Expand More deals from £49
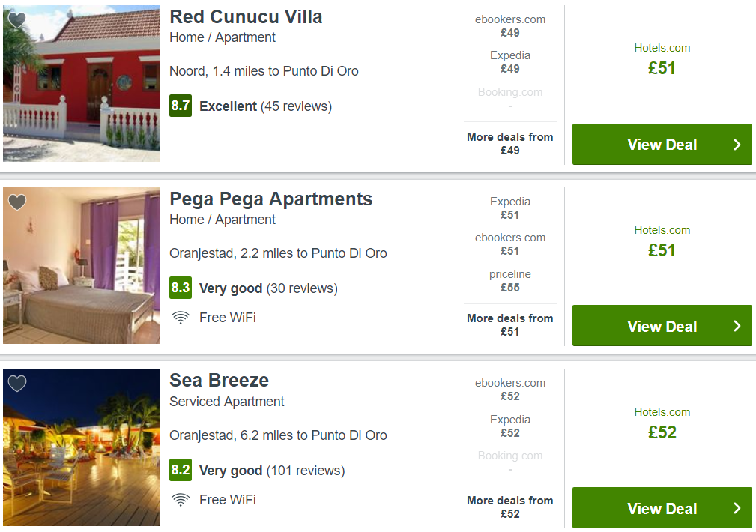This screenshot has height=532, width=756. point(510,143)
